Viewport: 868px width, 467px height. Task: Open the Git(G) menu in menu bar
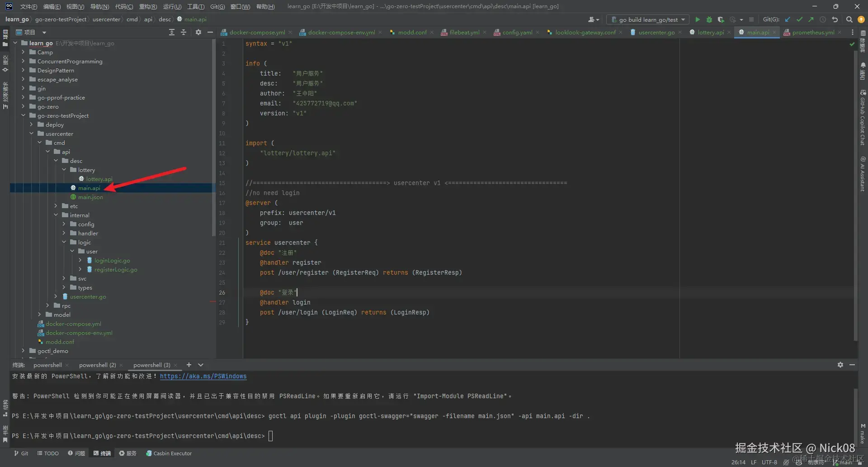click(x=217, y=6)
